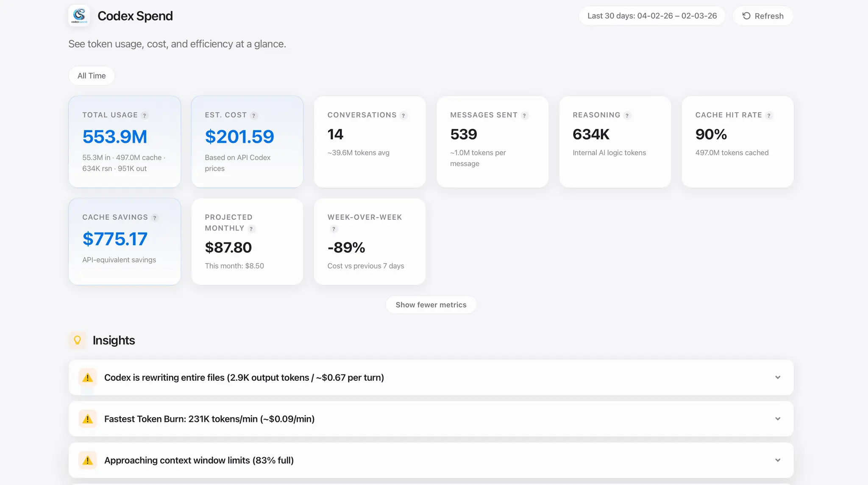Image resolution: width=868 pixels, height=485 pixels.
Task: Open the Messages Sent help icon
Action: 525,116
